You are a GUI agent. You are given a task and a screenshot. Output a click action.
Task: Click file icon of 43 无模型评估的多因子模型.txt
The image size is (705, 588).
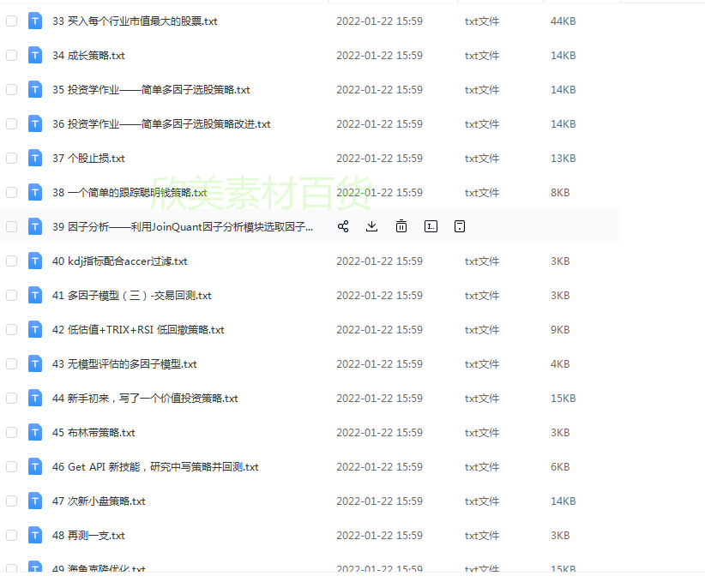coord(35,363)
